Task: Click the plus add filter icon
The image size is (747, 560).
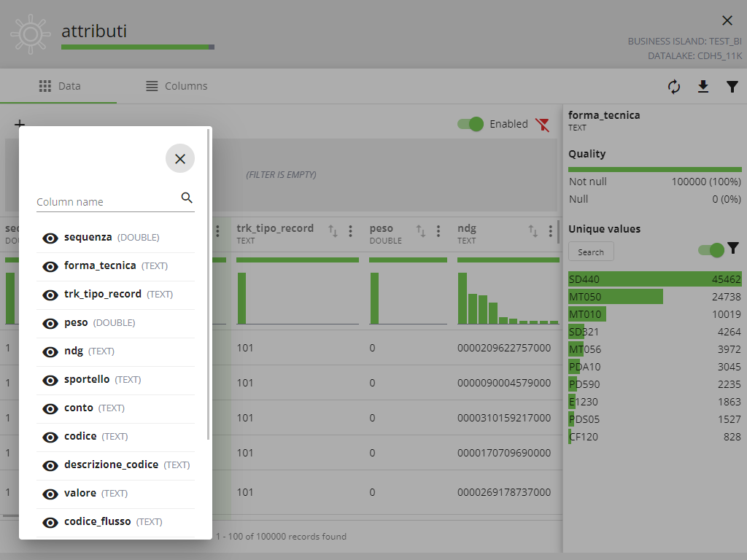Action: [x=20, y=124]
